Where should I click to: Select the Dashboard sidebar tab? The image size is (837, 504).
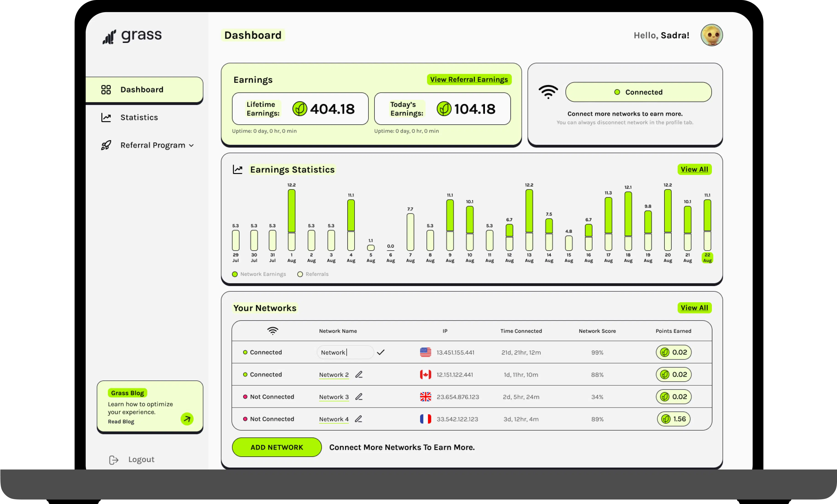pos(142,90)
